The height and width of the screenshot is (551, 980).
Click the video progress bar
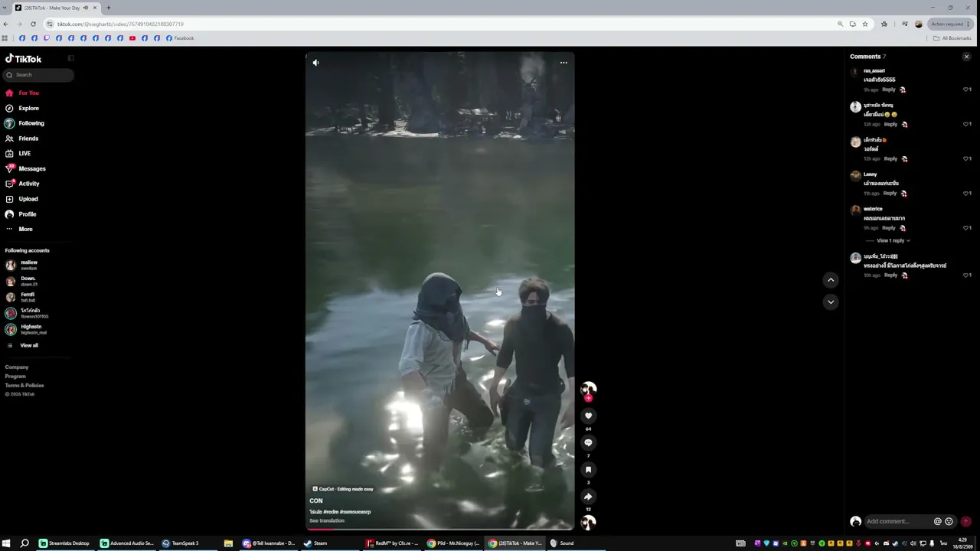[x=439, y=528]
